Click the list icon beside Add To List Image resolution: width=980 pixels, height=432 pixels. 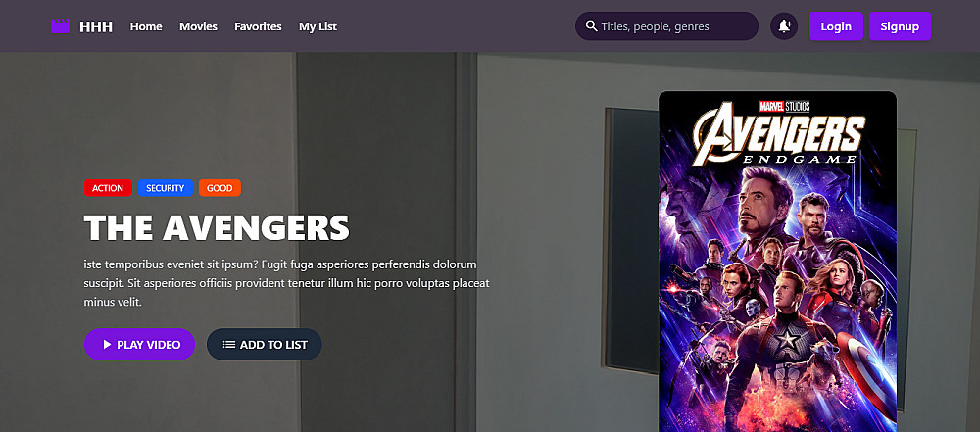coord(228,345)
